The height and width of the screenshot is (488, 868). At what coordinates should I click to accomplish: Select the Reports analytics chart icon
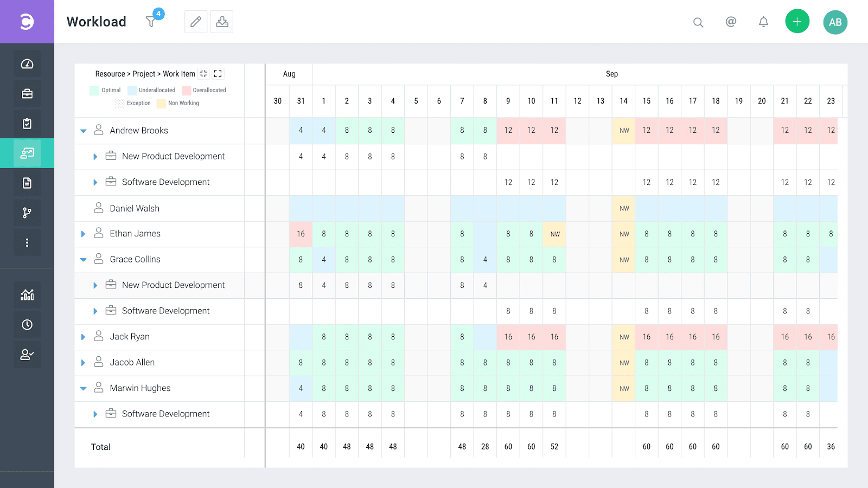click(27, 294)
